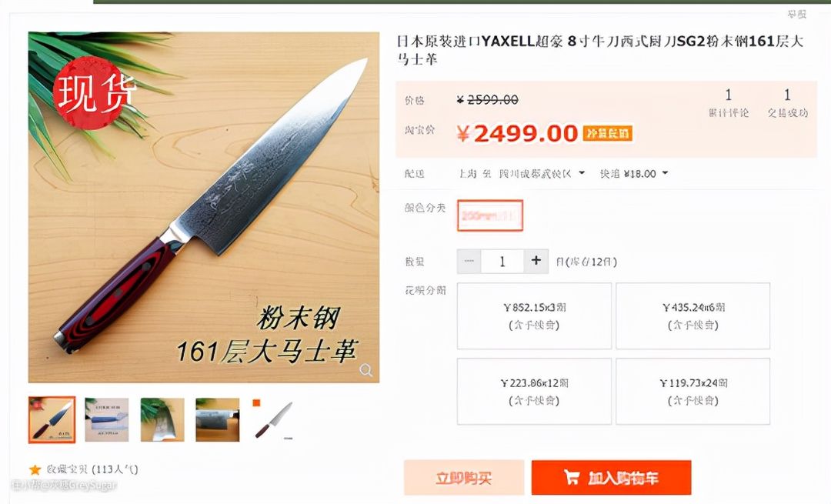The height and width of the screenshot is (504, 831).
Task: Click the quantity input field
Action: 502,261
